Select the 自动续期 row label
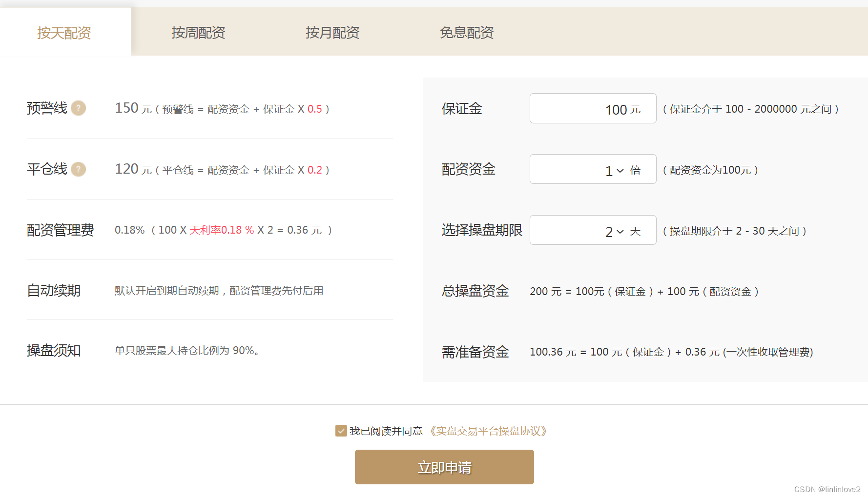 (x=54, y=291)
